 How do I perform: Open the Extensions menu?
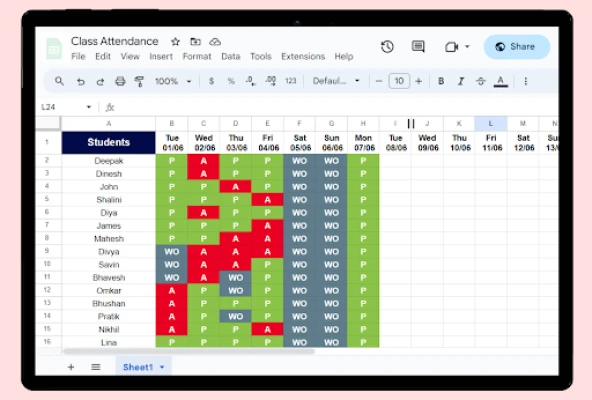tap(303, 56)
